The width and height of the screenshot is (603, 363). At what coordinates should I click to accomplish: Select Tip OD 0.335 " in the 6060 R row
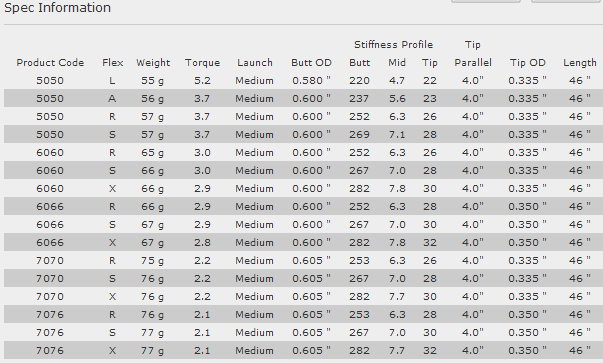point(527,153)
